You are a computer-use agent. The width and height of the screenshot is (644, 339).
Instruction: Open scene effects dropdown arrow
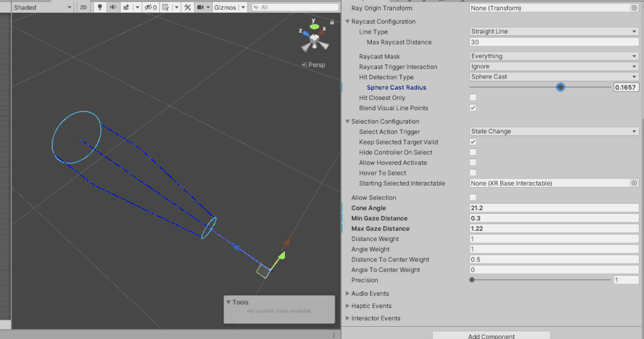137,7
